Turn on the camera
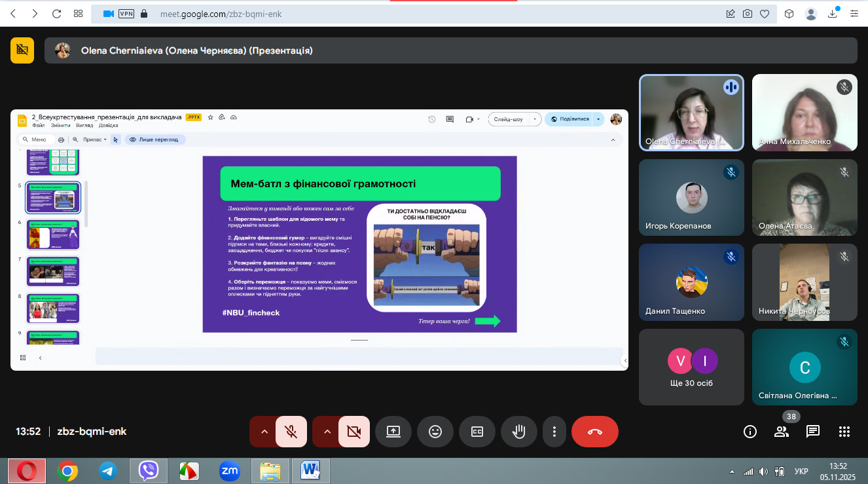Viewport: 868px width, 484px height. (x=354, y=432)
